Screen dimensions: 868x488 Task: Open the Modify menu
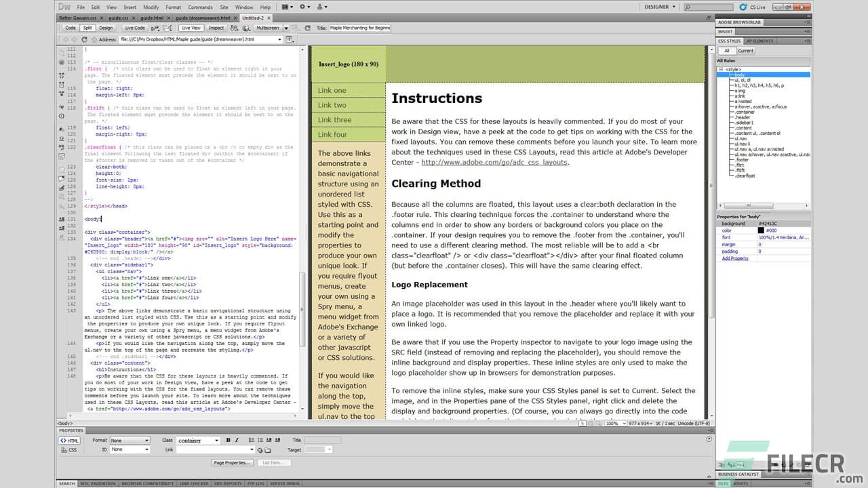click(x=152, y=7)
